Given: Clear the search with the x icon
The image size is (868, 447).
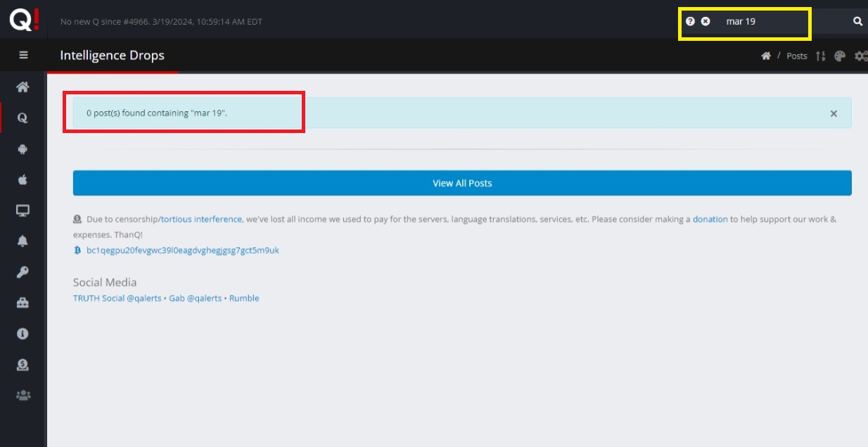Looking at the screenshot, I should [x=706, y=21].
